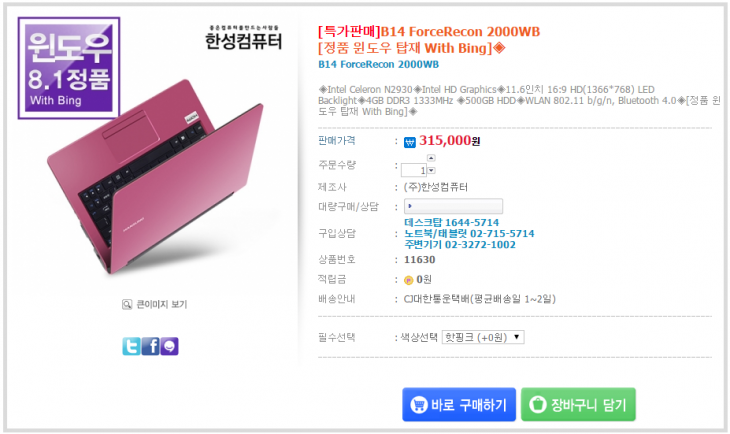The width and height of the screenshot is (730, 434).
Task: Click 장바구니 담기 add to cart button
Action: (x=578, y=405)
